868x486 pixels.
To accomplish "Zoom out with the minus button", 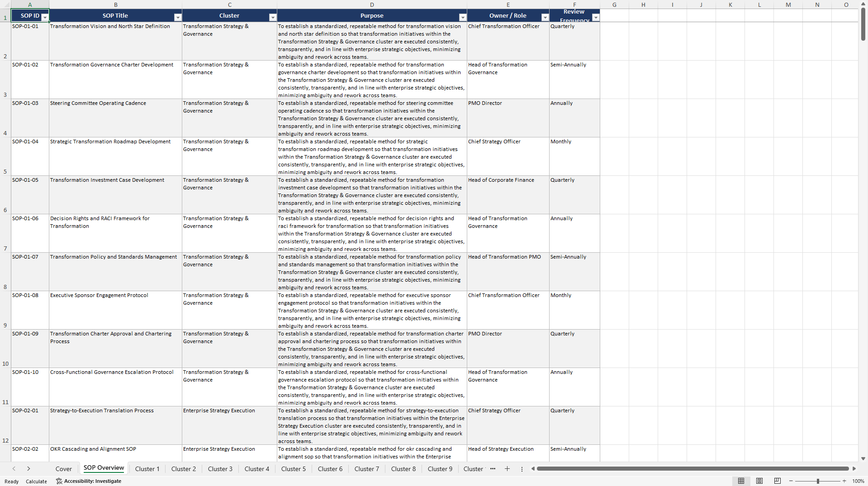I will [x=791, y=481].
